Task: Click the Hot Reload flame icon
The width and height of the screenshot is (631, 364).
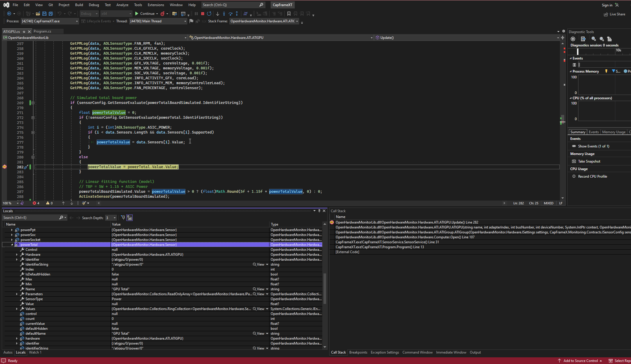Action: (163, 14)
